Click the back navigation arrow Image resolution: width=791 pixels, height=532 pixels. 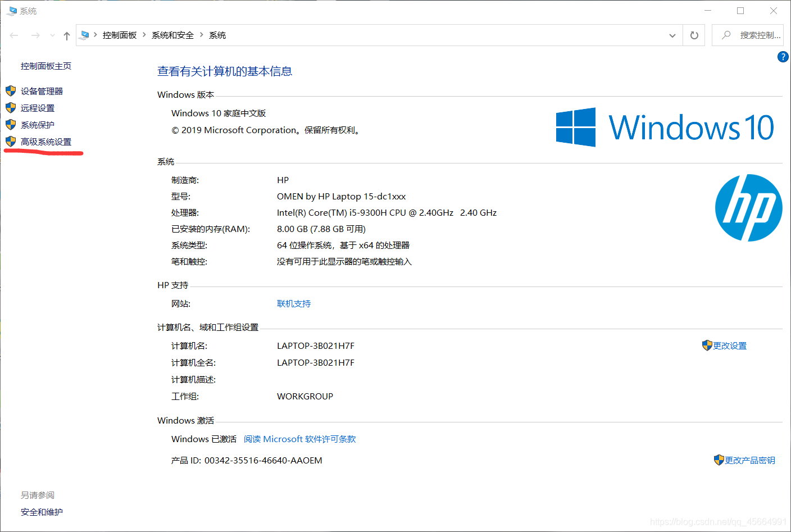(14, 35)
